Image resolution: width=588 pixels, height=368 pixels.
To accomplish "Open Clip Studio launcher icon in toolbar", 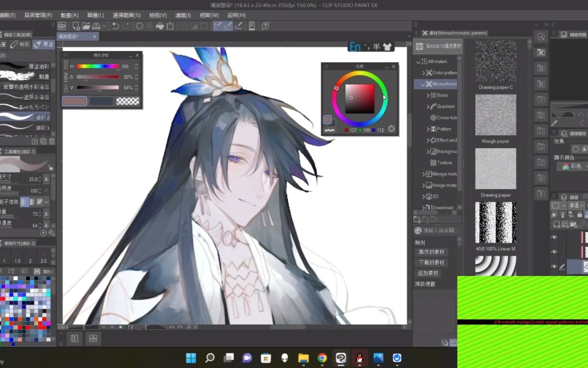I will click(x=62, y=26).
